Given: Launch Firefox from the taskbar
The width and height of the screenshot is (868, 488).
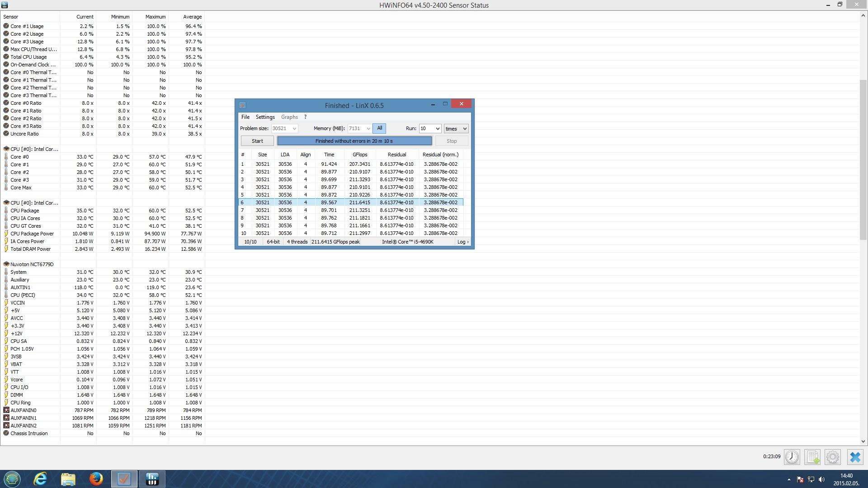Looking at the screenshot, I should [96, 479].
